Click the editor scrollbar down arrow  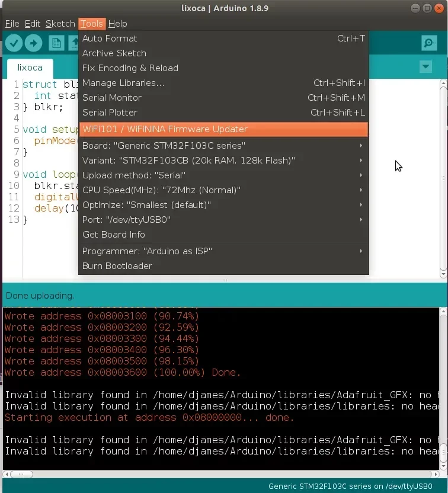coord(443,274)
